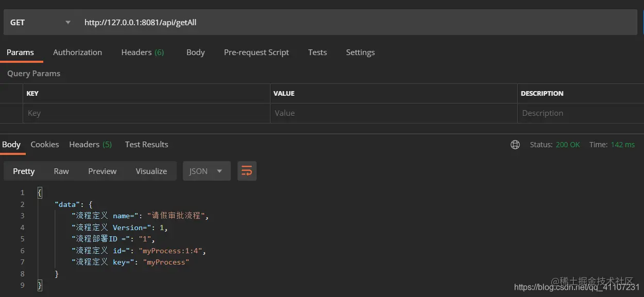Select the response Body tab
The width and height of the screenshot is (644, 297).
(11, 144)
